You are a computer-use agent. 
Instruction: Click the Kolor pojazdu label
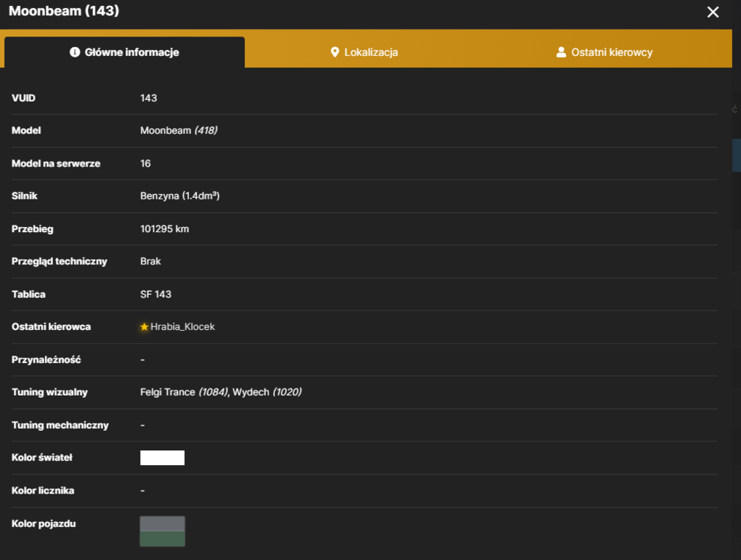43,523
